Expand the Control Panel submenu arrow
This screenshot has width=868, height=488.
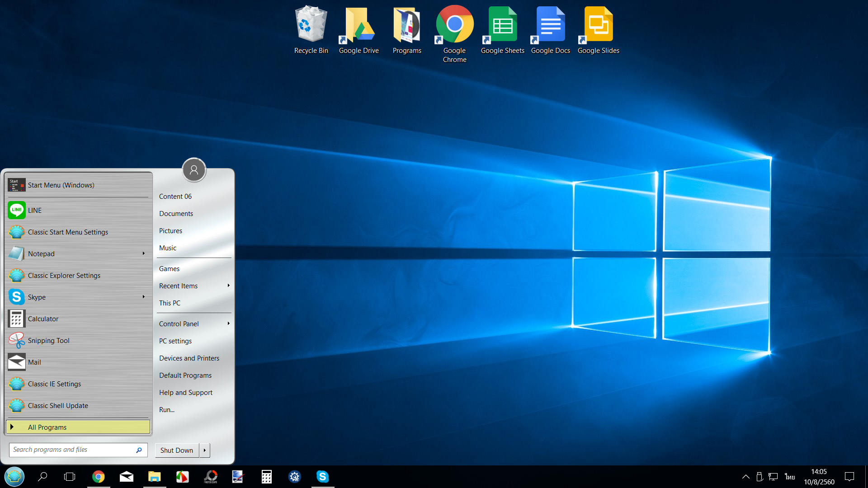(x=228, y=324)
